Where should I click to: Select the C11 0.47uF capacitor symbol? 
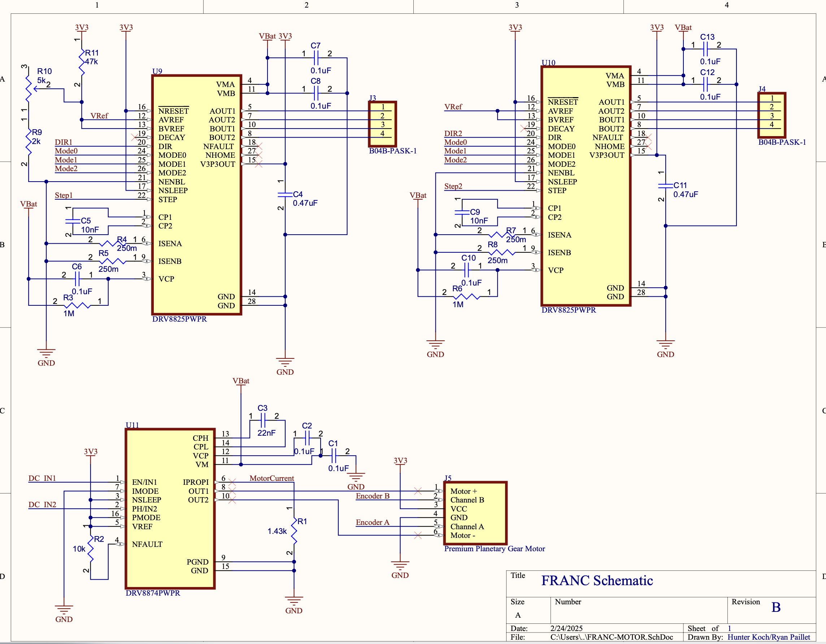coord(665,186)
